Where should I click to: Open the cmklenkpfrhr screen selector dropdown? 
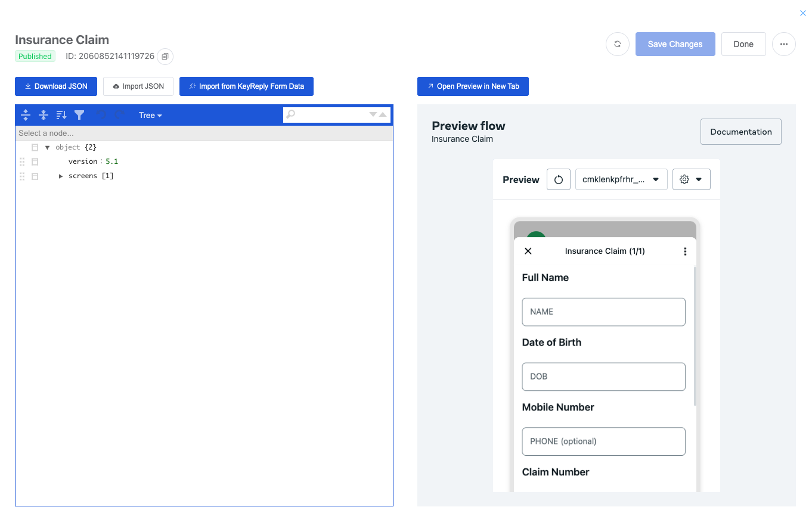click(621, 179)
